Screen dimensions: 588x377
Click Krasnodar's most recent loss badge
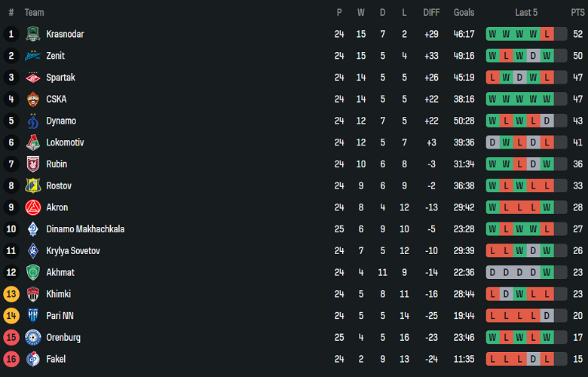click(x=547, y=34)
